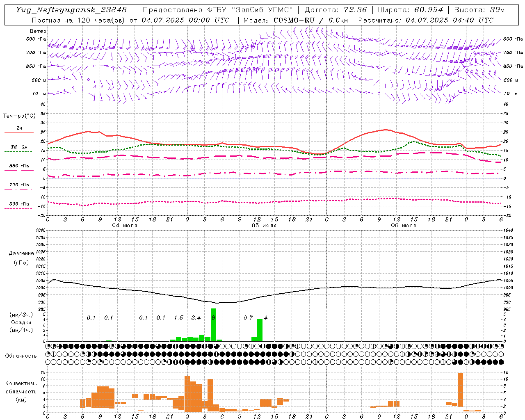
Task: Click the 'Осадки' precipitation label
Action: point(21,322)
